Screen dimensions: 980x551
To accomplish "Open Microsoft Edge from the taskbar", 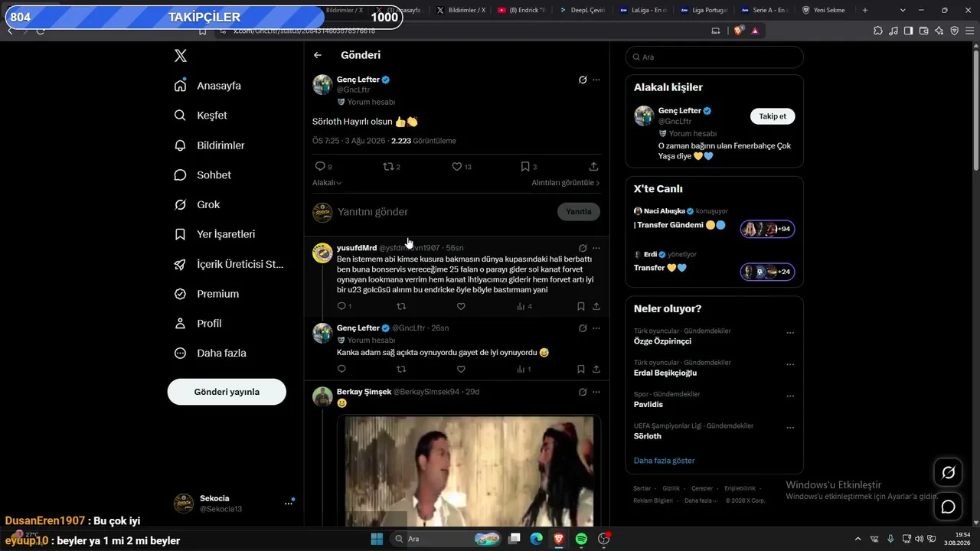I will [537, 539].
